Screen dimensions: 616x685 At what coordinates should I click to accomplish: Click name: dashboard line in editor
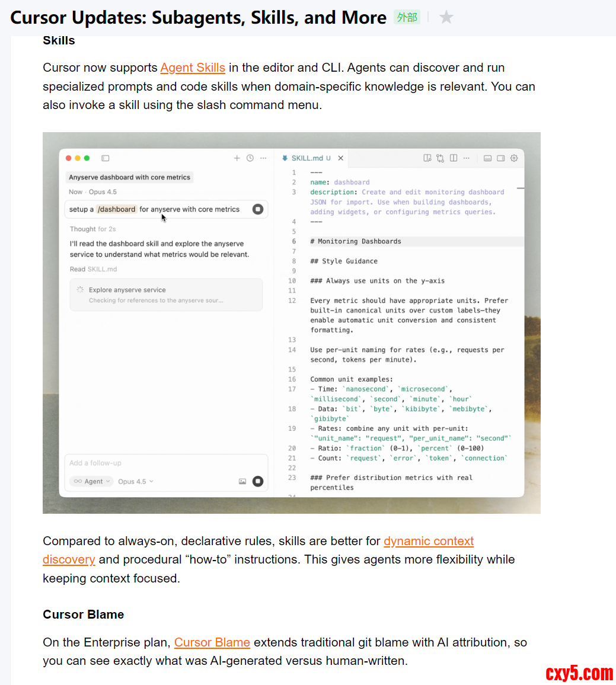tap(340, 182)
